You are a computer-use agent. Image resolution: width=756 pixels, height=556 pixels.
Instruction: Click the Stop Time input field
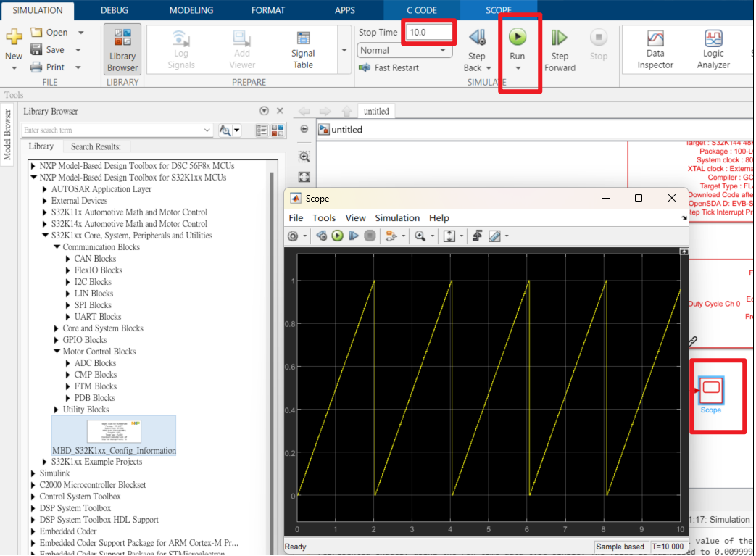click(x=429, y=33)
